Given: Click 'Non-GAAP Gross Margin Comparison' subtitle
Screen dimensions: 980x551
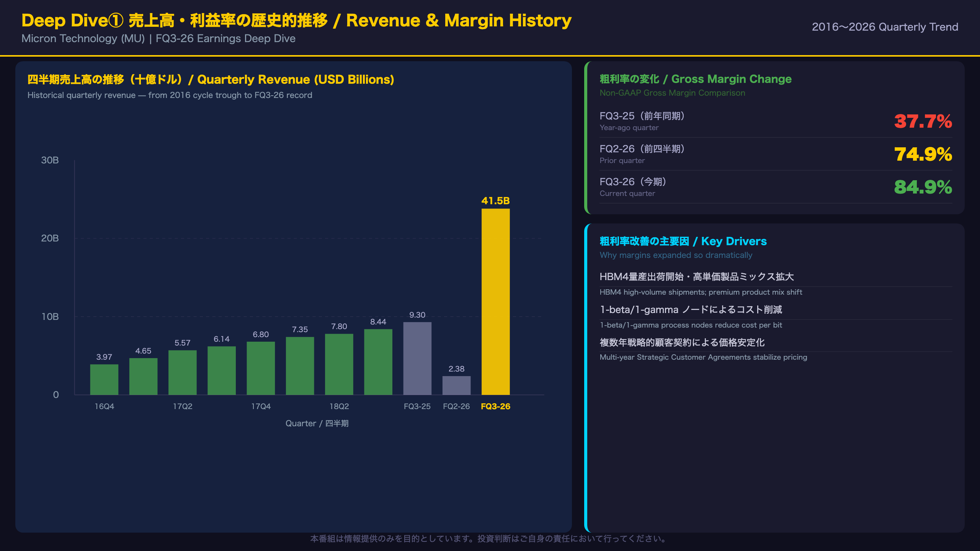Looking at the screenshot, I should point(672,93).
